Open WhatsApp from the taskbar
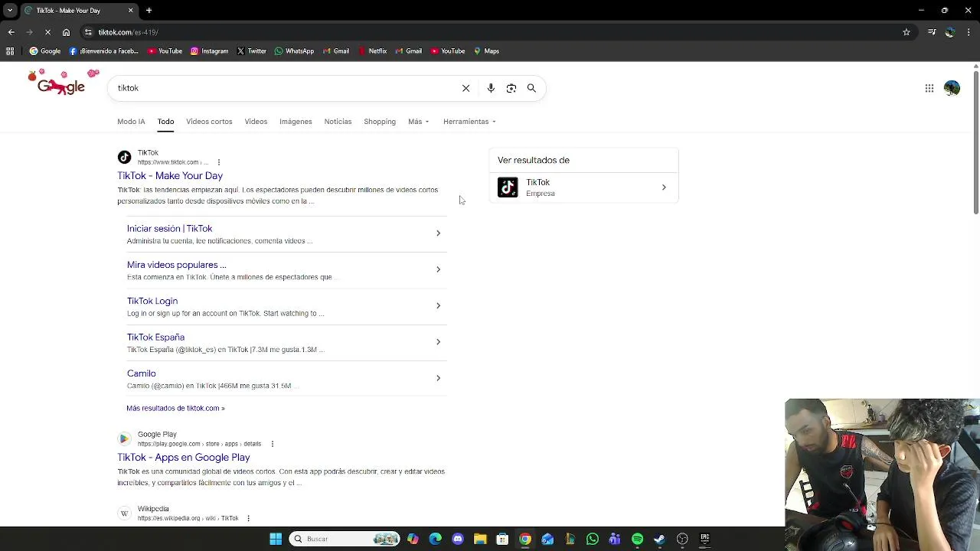This screenshot has width=980, height=551. click(593, 539)
